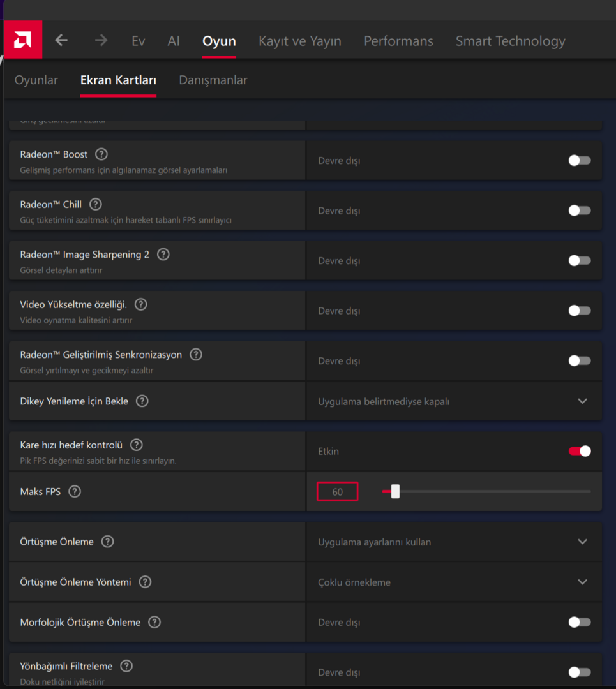Screen dimensions: 616x689
Task: Open help for Radeon Boost
Action: 101,154
